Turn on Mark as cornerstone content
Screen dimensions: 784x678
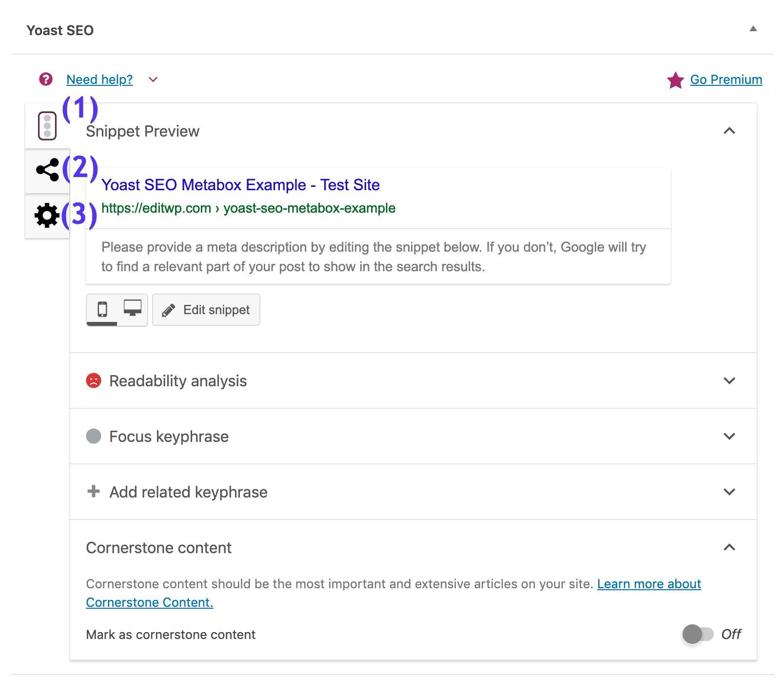tap(697, 634)
